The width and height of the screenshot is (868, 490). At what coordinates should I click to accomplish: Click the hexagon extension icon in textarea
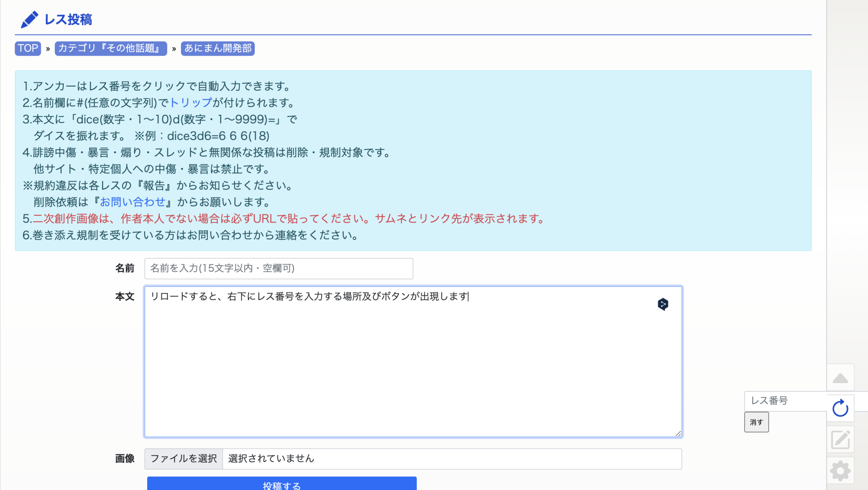pos(663,304)
